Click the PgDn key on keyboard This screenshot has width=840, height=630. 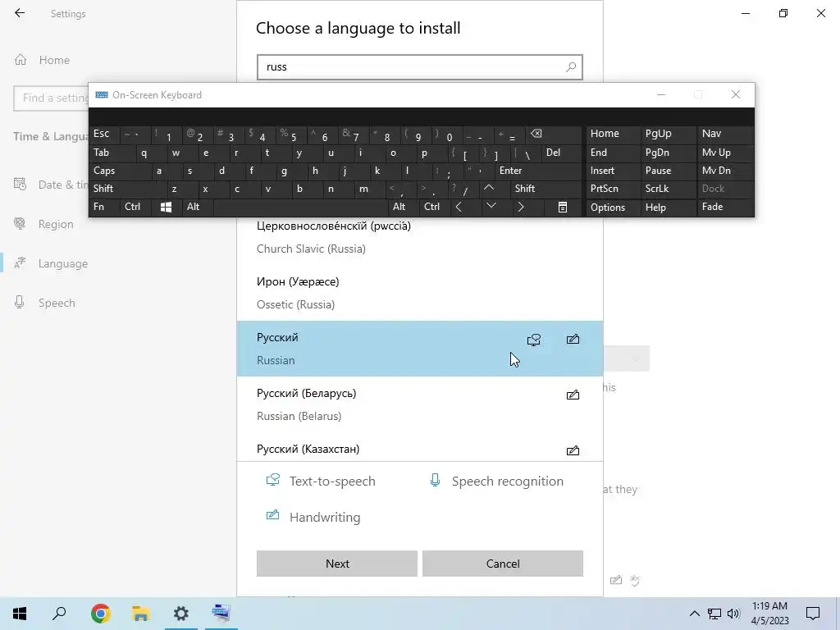[669, 153]
